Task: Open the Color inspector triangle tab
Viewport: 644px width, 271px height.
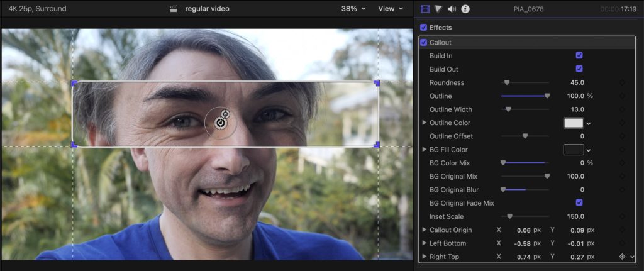Action: click(438, 9)
